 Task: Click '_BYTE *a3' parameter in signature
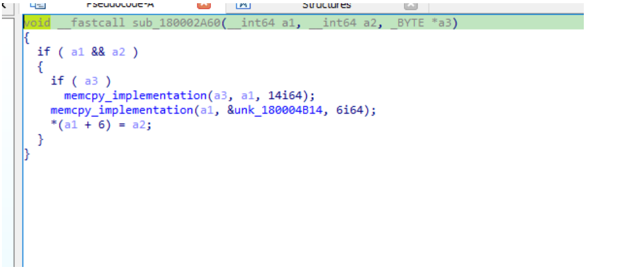click(x=421, y=23)
